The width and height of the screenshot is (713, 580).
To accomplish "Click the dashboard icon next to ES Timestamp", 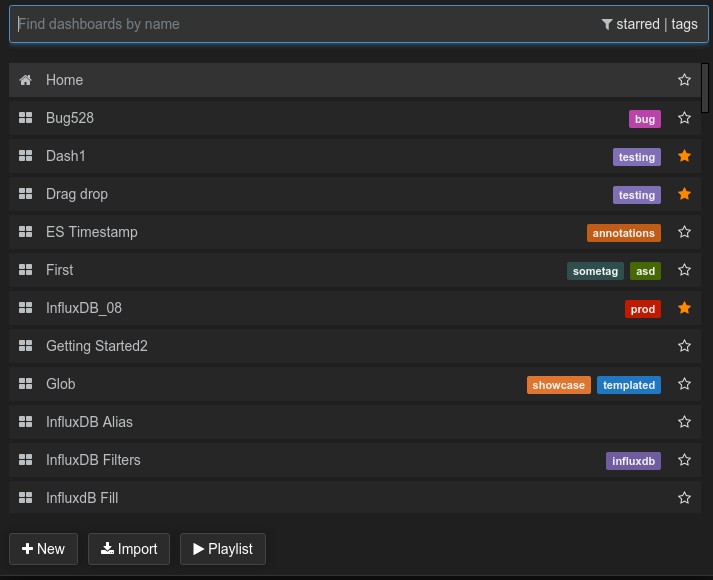I will click(x=26, y=232).
